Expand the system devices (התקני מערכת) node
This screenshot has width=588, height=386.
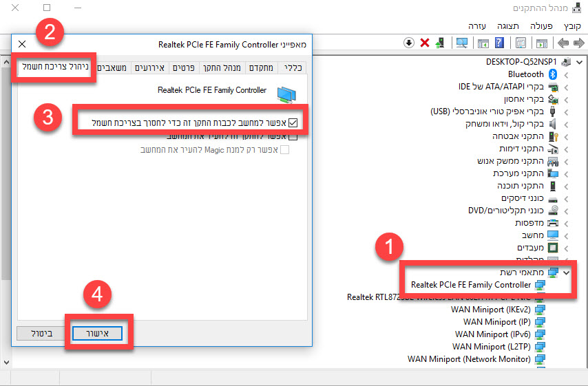coord(566,174)
